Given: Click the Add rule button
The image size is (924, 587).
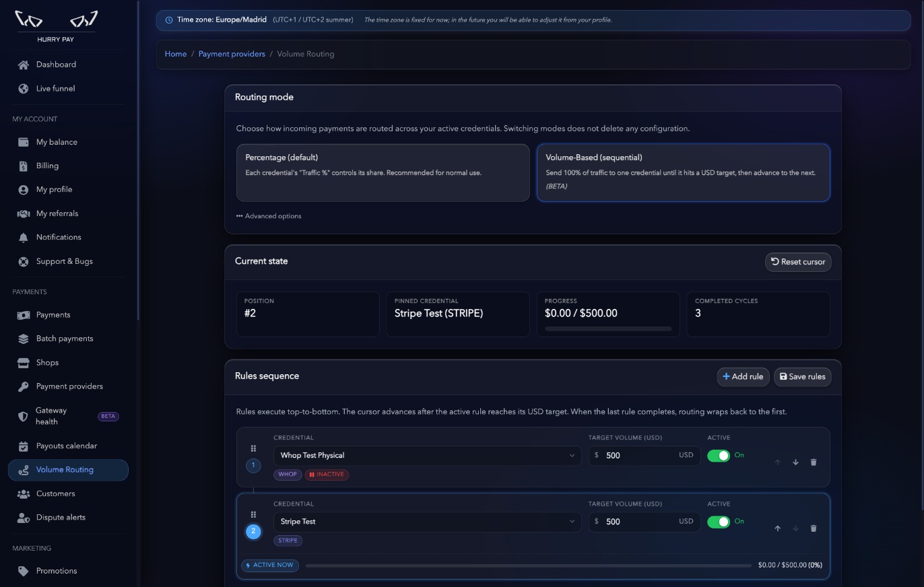Looking at the screenshot, I should [x=743, y=376].
